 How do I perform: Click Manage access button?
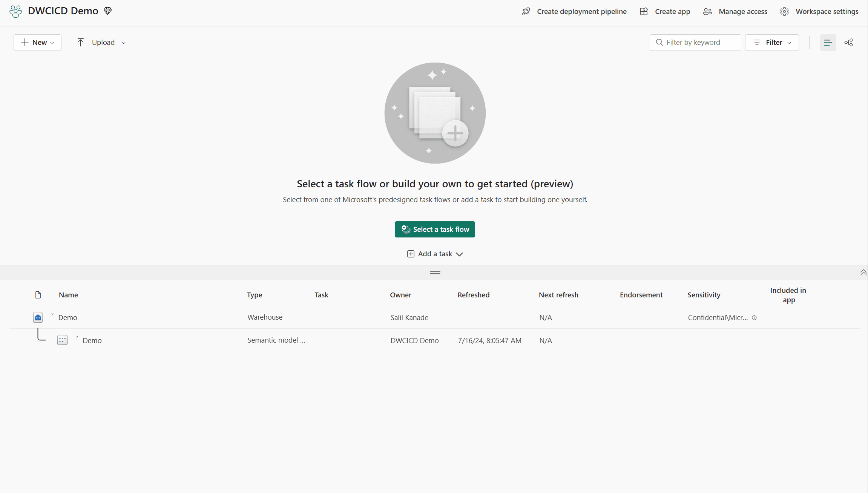click(735, 11)
